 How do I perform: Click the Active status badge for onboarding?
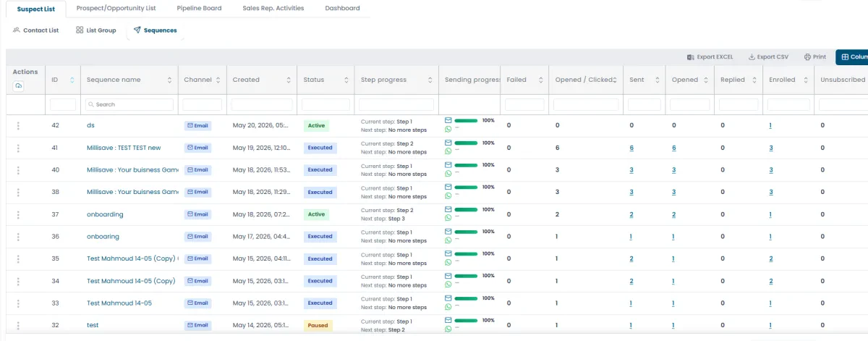pyautogui.click(x=316, y=214)
